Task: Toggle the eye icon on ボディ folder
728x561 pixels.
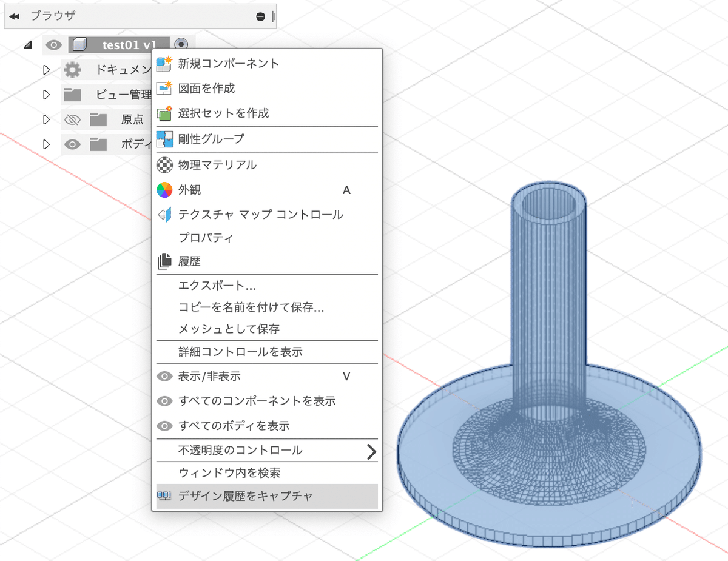Action: click(72, 144)
